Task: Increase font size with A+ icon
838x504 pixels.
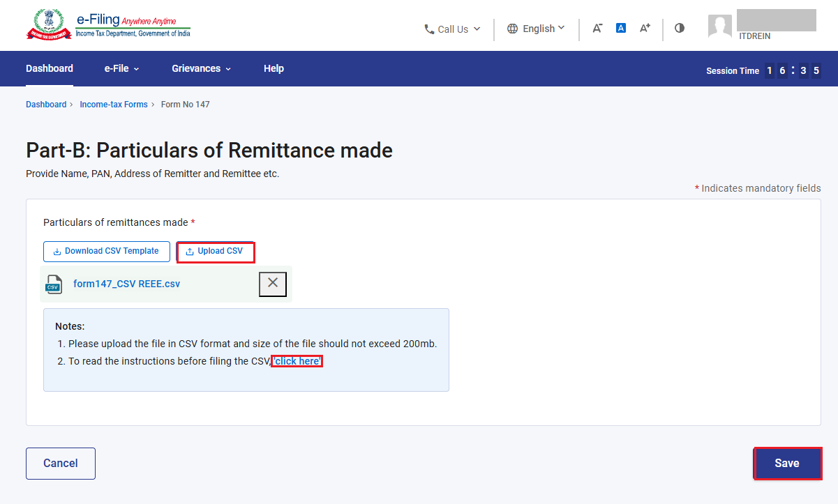Action: [645, 28]
